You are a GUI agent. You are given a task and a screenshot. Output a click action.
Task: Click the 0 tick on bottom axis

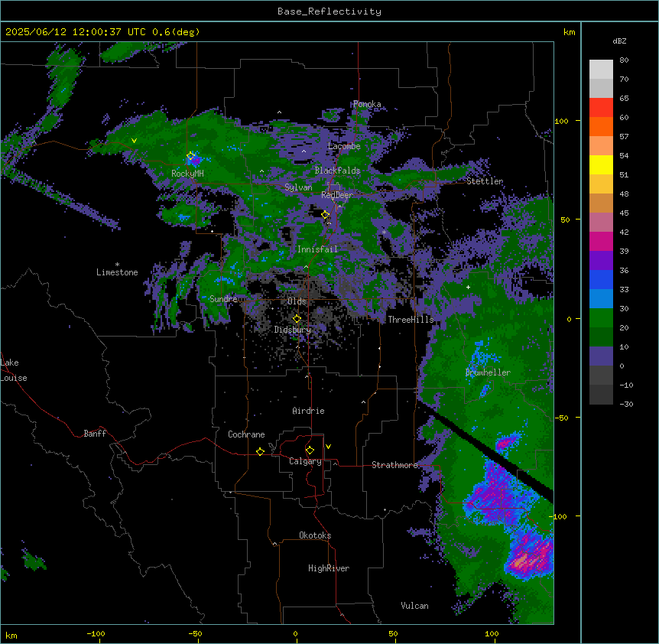[x=295, y=633]
